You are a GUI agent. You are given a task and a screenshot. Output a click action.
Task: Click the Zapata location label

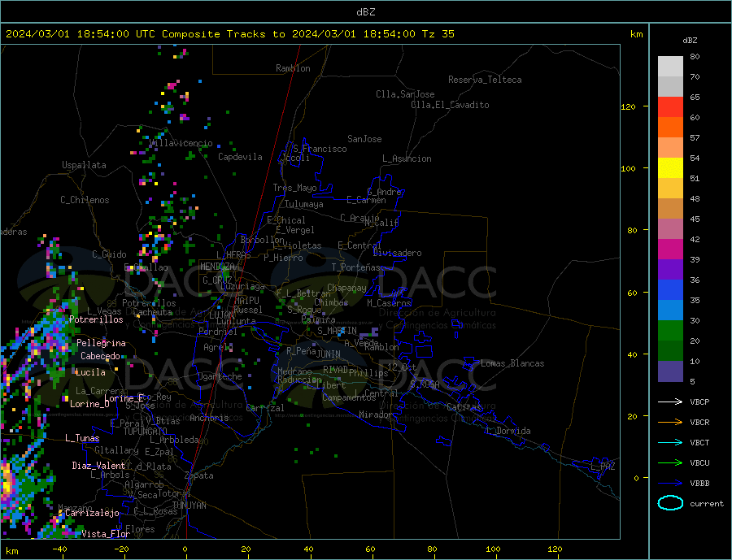tap(199, 475)
